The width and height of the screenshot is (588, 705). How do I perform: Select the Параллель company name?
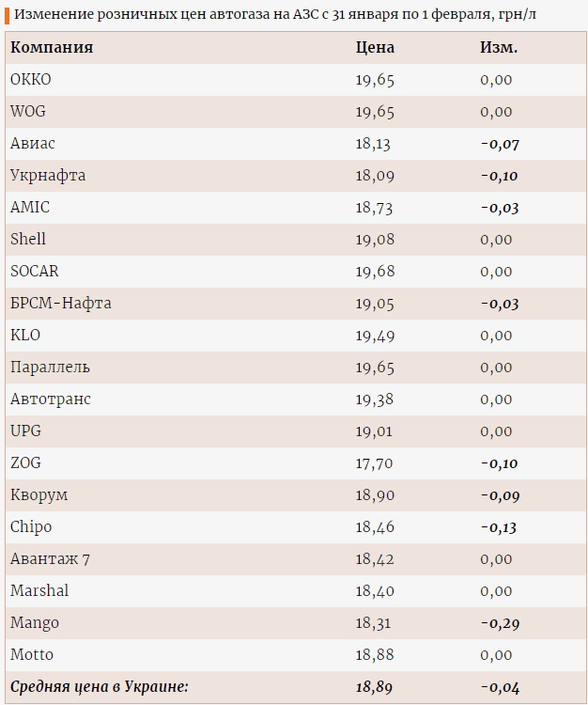[x=50, y=367]
